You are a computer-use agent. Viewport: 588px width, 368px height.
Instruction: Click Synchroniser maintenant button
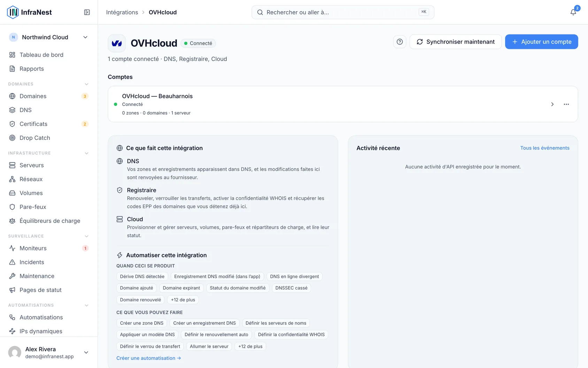[x=456, y=42]
